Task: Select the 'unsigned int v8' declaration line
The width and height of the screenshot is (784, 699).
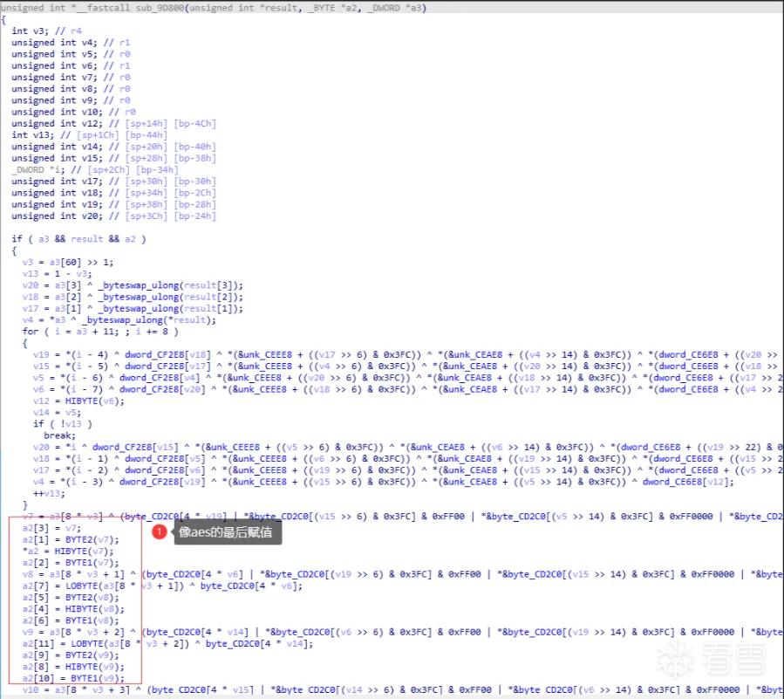Action: 71,88
